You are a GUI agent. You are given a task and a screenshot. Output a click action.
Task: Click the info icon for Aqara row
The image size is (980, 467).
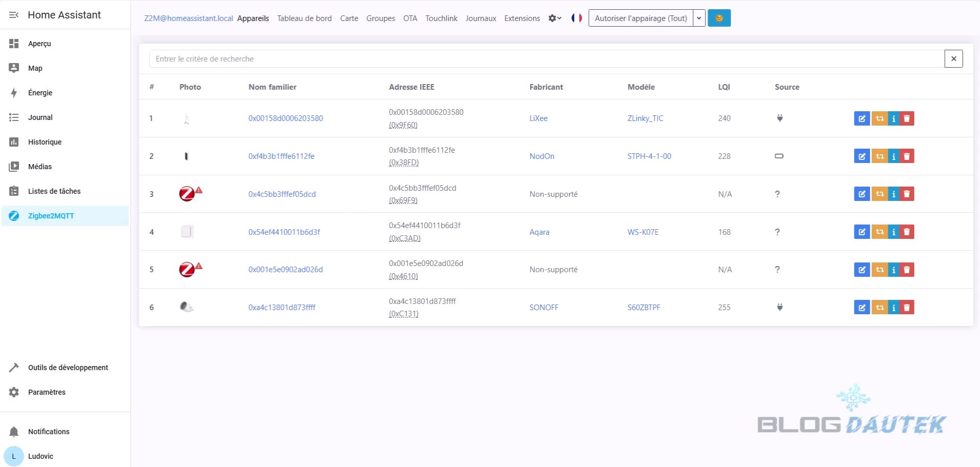coord(893,232)
